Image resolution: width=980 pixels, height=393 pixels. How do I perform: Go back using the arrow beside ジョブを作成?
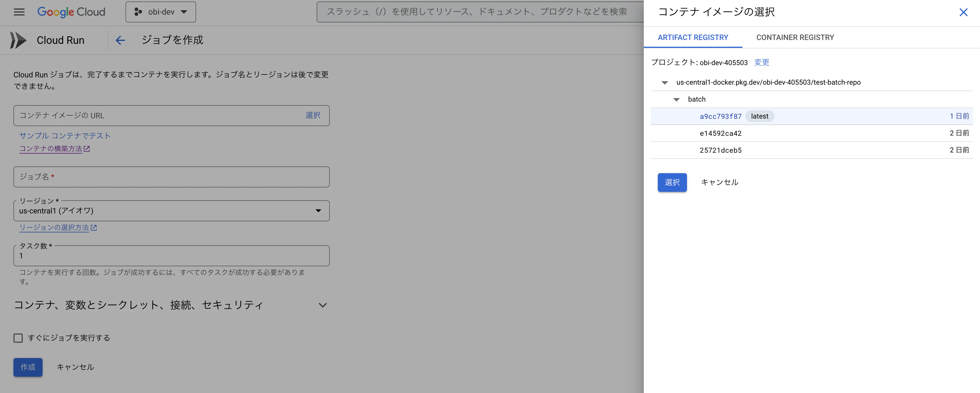click(120, 40)
